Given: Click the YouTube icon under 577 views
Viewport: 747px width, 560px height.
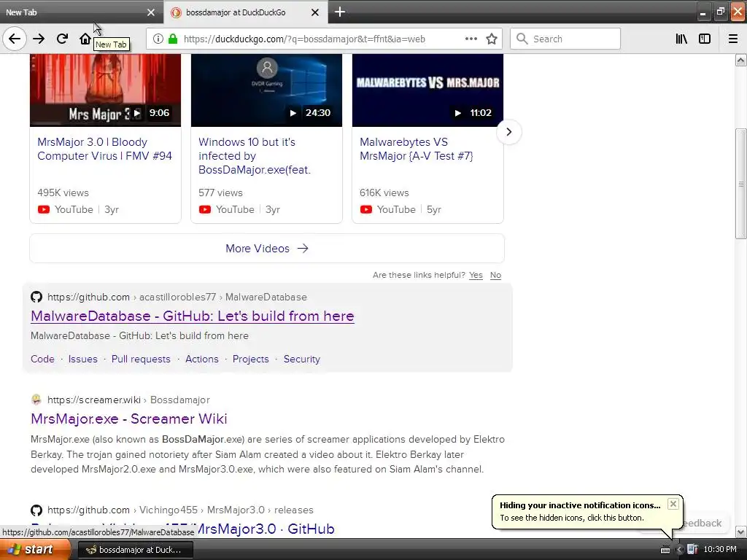Looking at the screenshot, I should click(205, 209).
